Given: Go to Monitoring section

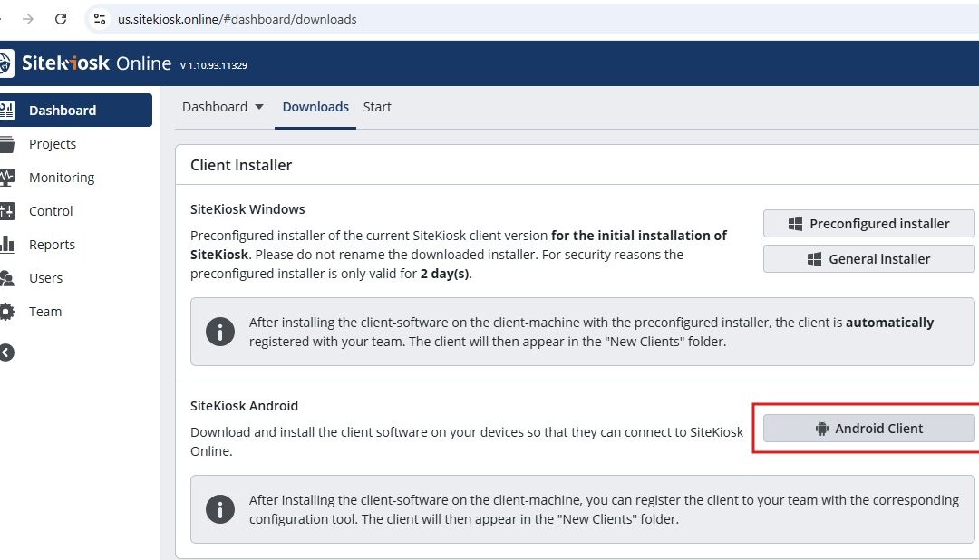Looking at the screenshot, I should (62, 178).
